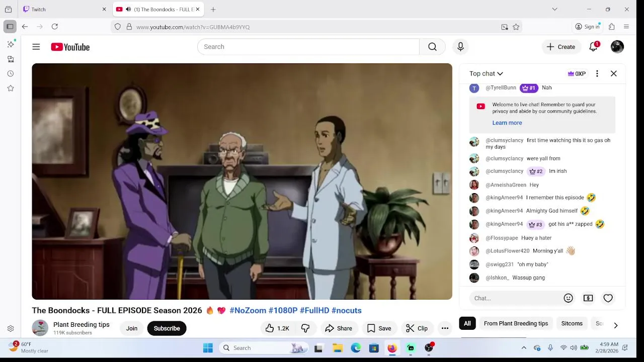The width and height of the screenshot is (644, 362).
Task: Dislike the video with thumbs down
Action: 305,328
